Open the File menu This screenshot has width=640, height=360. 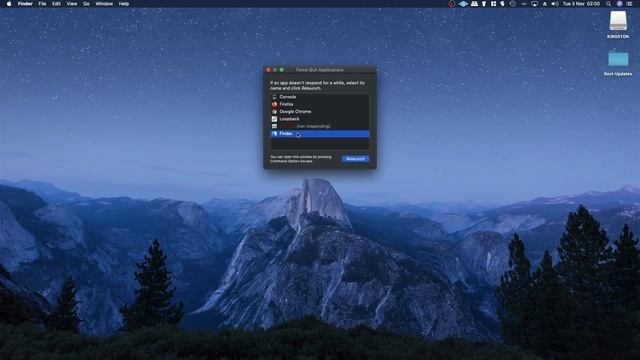tap(42, 4)
